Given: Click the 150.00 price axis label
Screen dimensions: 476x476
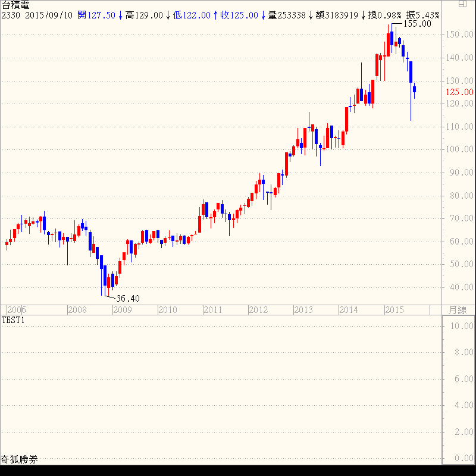Looking at the screenshot, I should pos(459,35).
